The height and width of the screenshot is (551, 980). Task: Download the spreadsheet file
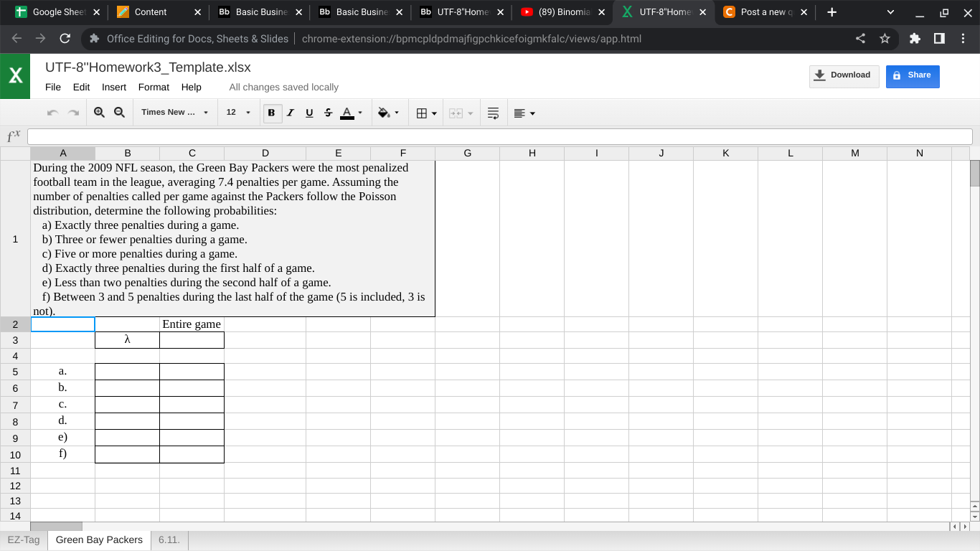click(x=844, y=76)
